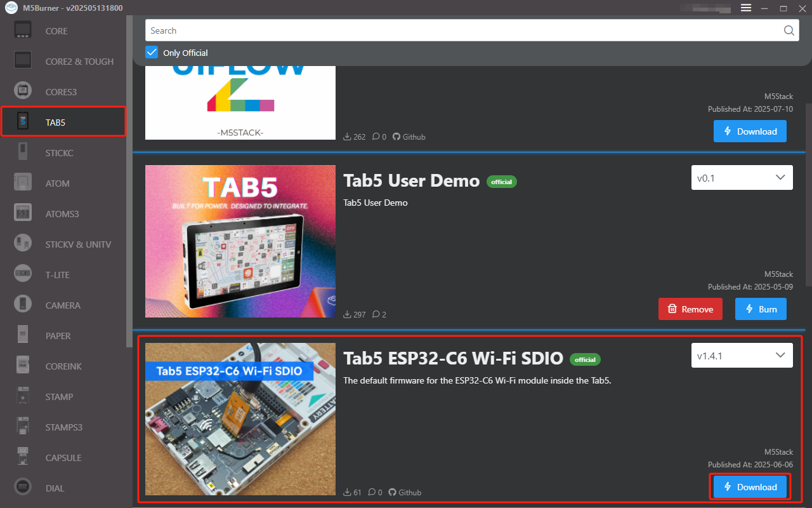Open the TAB5 category label
Image resolution: width=812 pixels, height=508 pixels.
tap(55, 123)
